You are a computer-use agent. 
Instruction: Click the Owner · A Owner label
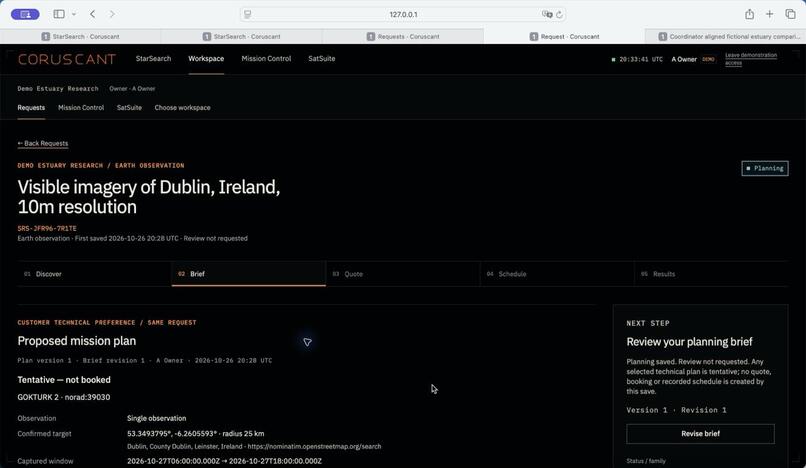click(x=132, y=88)
